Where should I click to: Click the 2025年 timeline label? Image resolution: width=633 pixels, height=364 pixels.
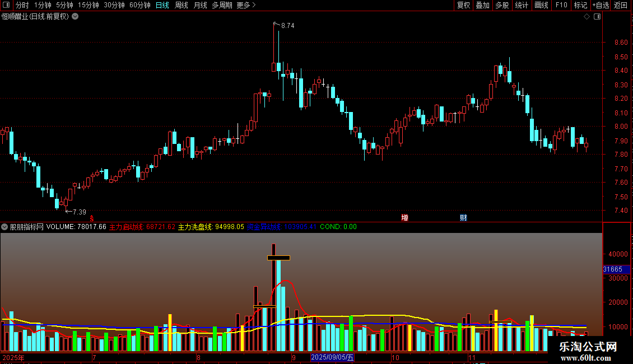(x=13, y=357)
